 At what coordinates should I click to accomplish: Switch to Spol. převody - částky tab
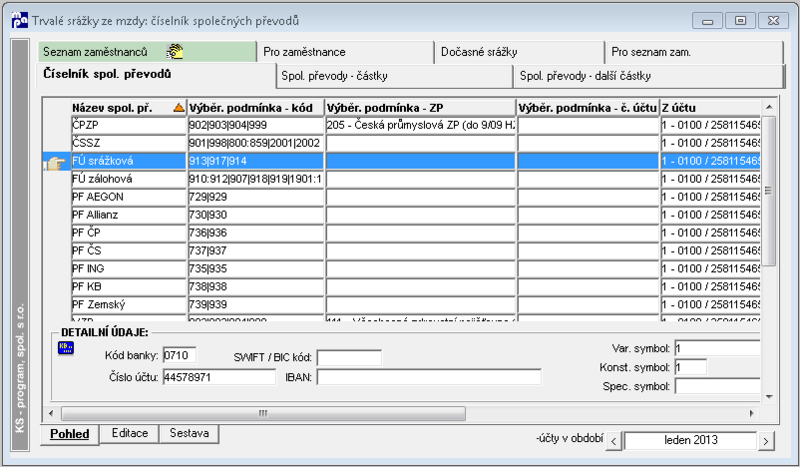coord(394,76)
